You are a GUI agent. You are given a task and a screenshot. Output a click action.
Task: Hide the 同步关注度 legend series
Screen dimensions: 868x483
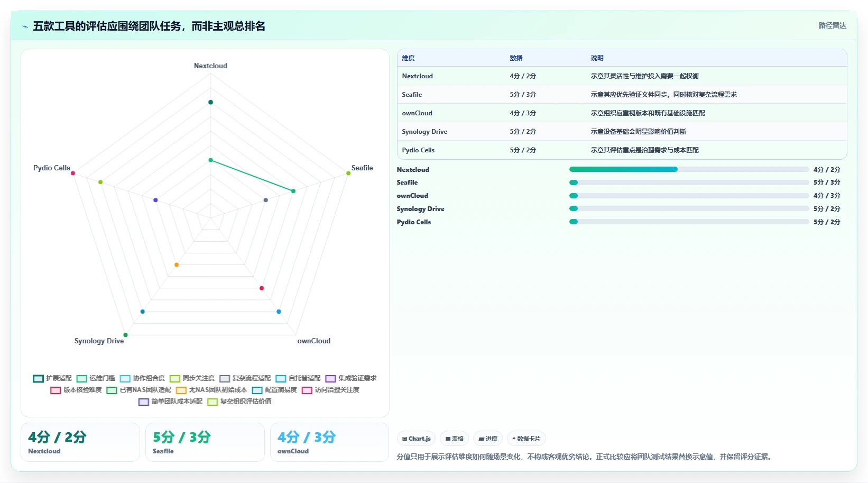click(x=192, y=378)
